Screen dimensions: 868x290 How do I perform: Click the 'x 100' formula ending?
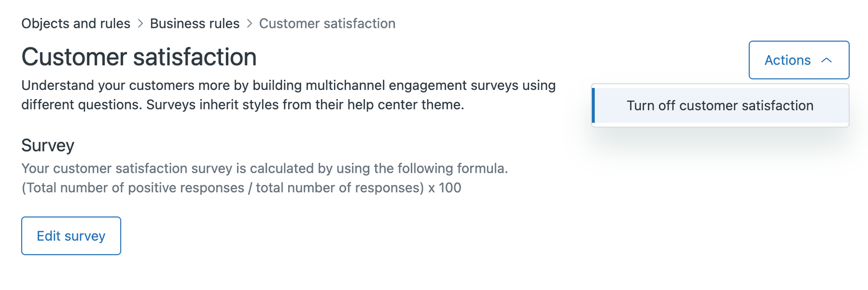click(444, 188)
